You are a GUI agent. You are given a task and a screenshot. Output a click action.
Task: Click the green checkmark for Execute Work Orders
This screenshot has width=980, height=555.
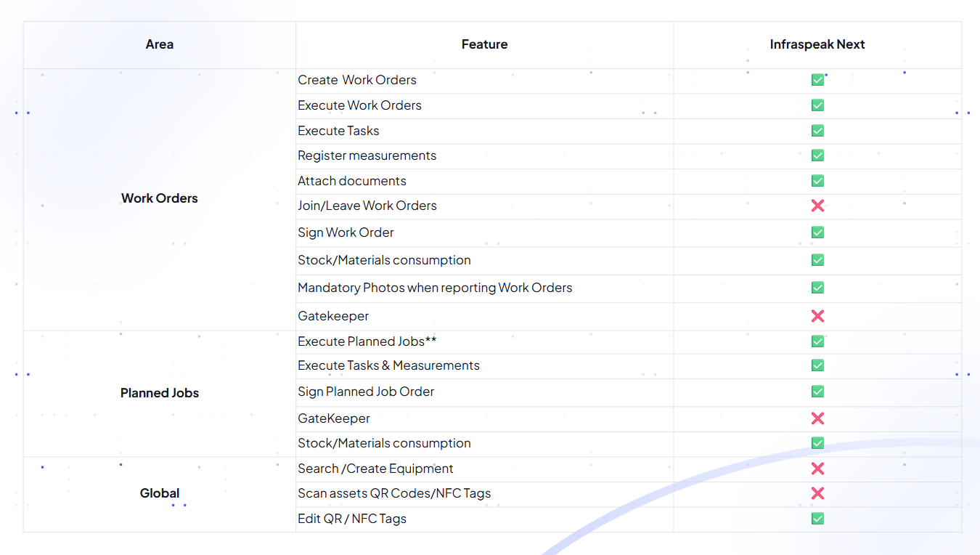(x=817, y=105)
